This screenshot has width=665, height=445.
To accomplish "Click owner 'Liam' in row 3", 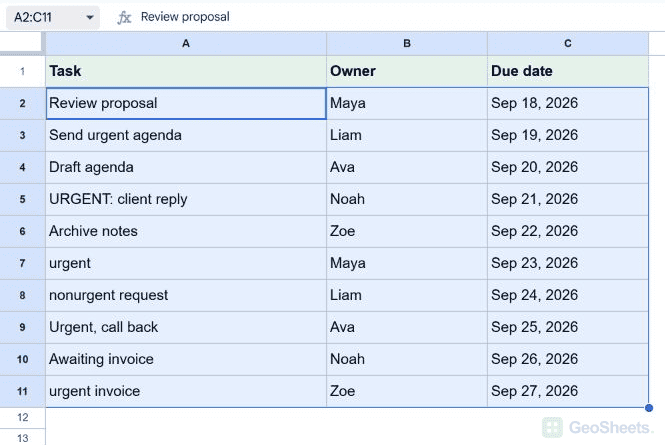I will (407, 135).
